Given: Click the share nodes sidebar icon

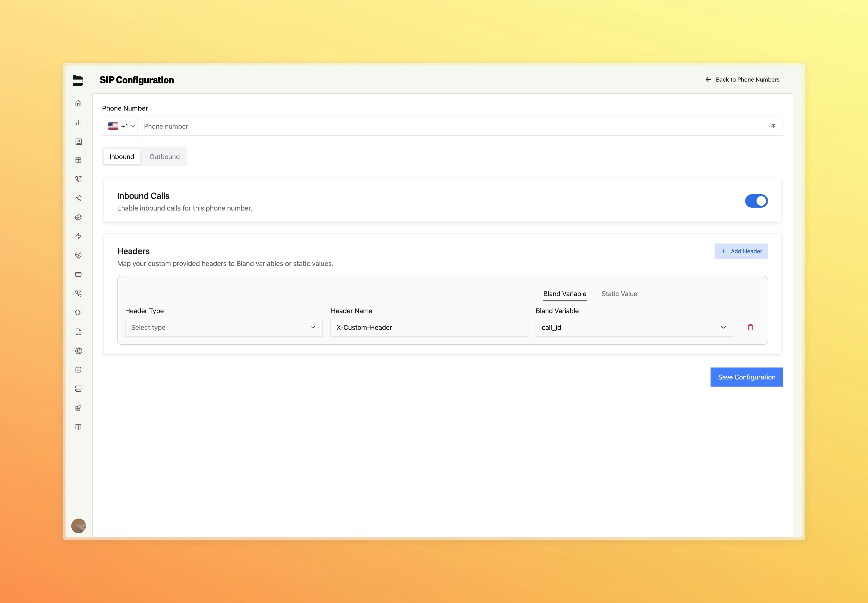Looking at the screenshot, I should coord(78,198).
